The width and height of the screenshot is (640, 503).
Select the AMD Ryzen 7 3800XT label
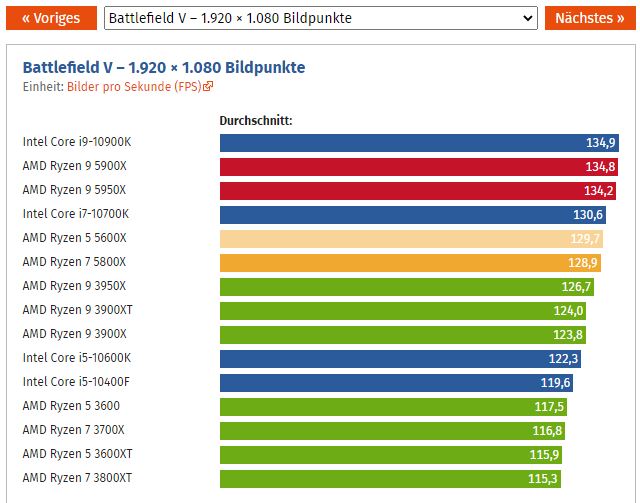(x=77, y=478)
